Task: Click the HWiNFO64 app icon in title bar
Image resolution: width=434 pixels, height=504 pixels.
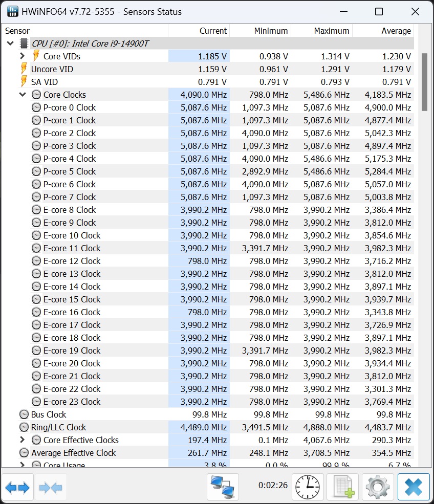Action: pyautogui.click(x=12, y=12)
